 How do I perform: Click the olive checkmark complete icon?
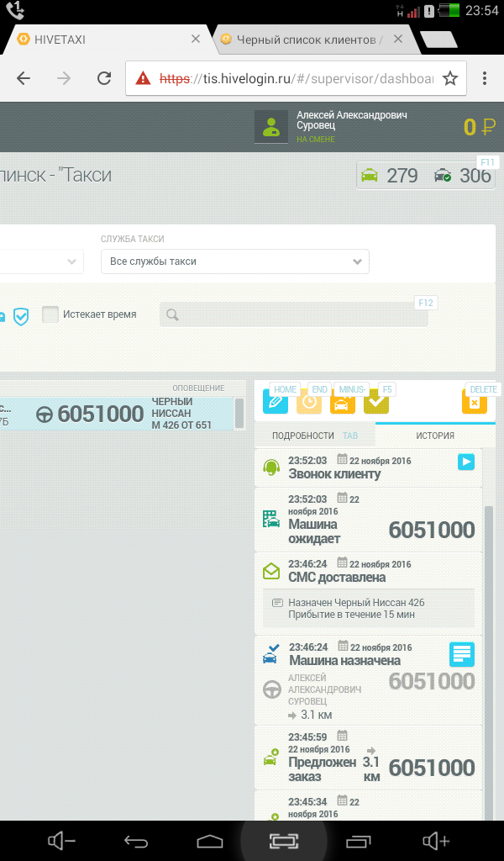[x=375, y=402]
